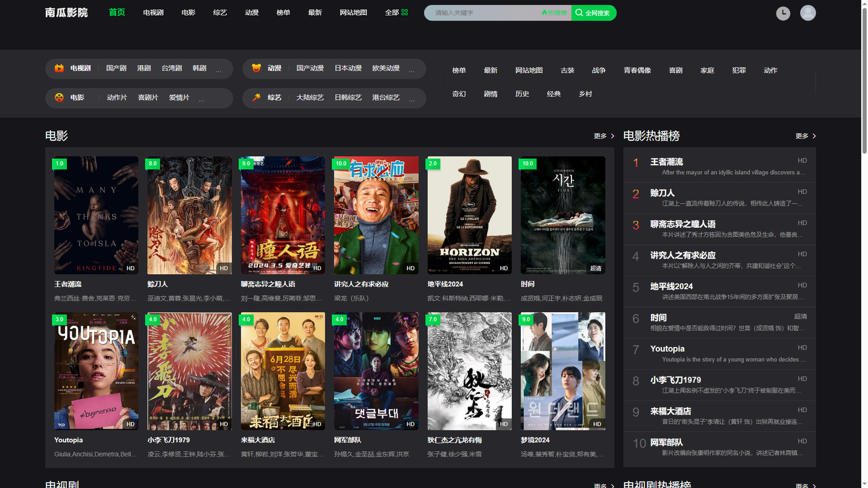Click the 港台综艺 subcategory link

pyautogui.click(x=386, y=97)
